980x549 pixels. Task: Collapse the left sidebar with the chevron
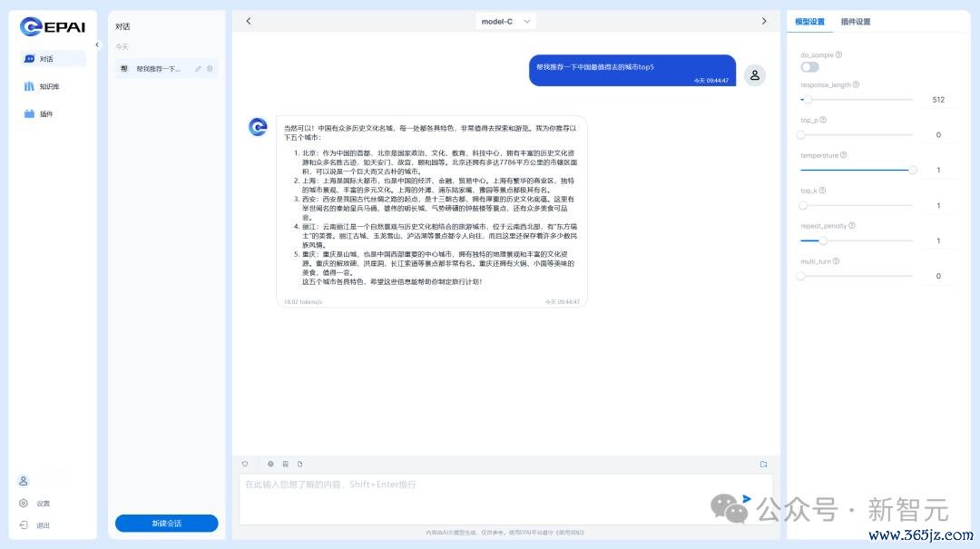pos(97,45)
